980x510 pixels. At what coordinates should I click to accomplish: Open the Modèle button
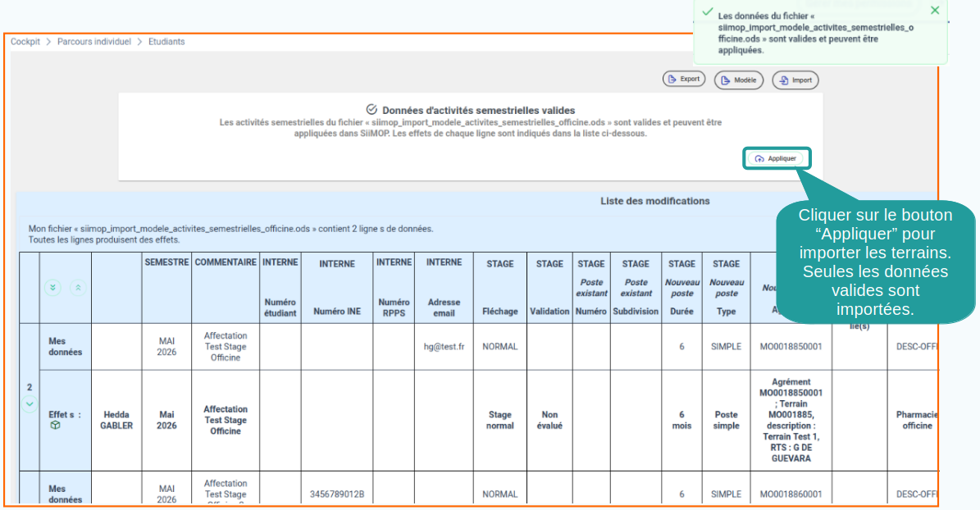pos(739,80)
